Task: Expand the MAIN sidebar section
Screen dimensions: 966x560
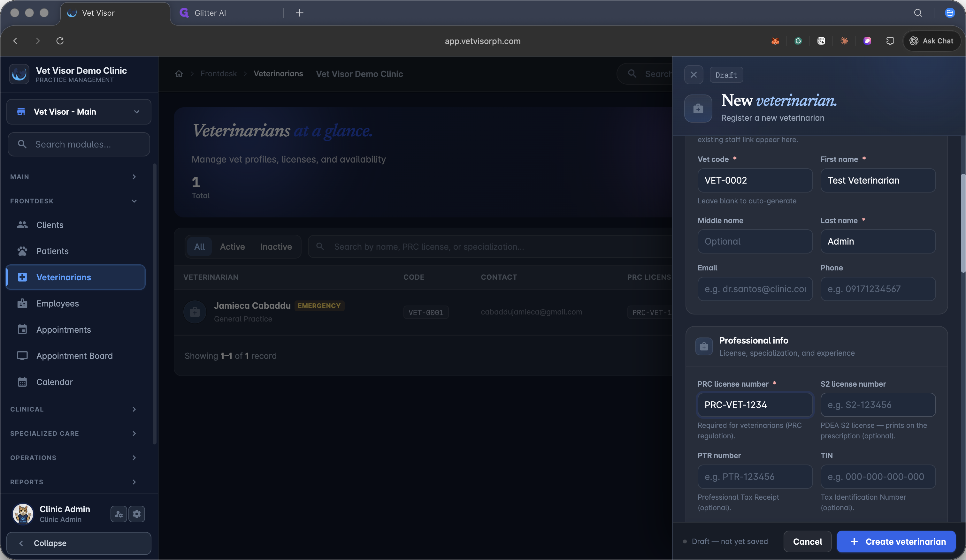Action: pos(73,177)
